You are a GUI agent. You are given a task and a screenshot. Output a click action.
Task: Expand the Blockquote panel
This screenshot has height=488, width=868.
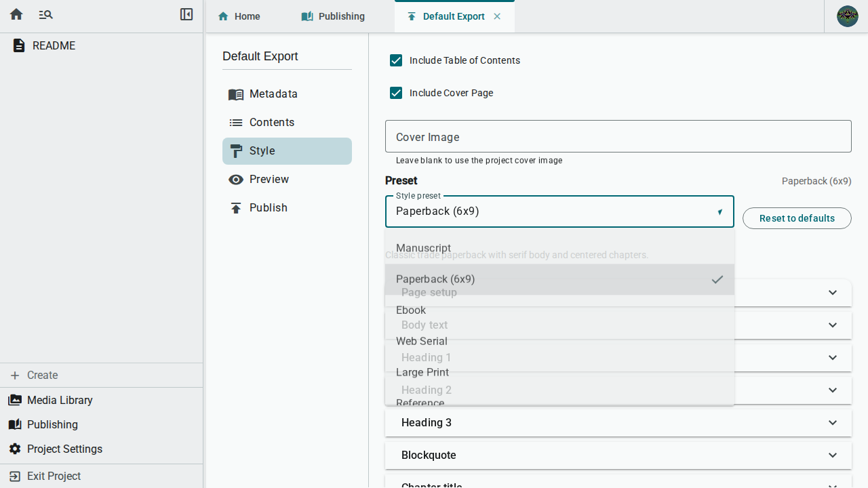[x=618, y=455]
